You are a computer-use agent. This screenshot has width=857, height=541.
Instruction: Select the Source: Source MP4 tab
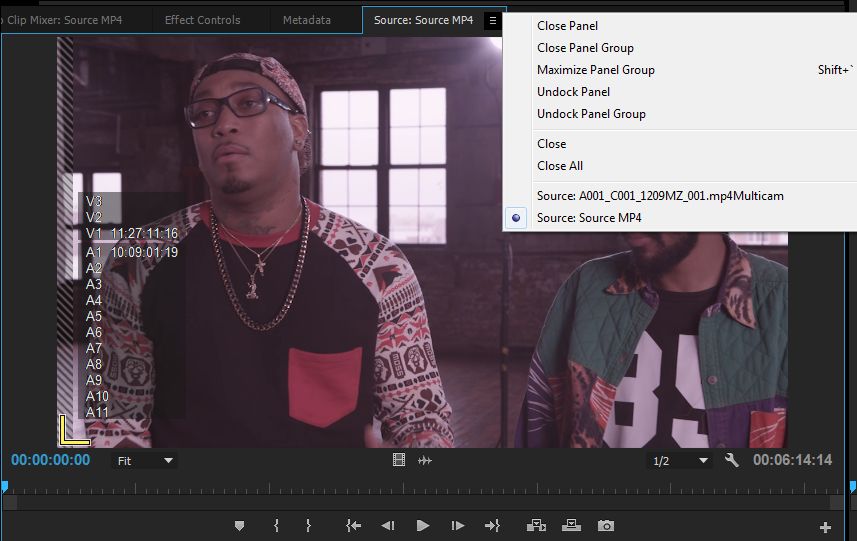423,20
